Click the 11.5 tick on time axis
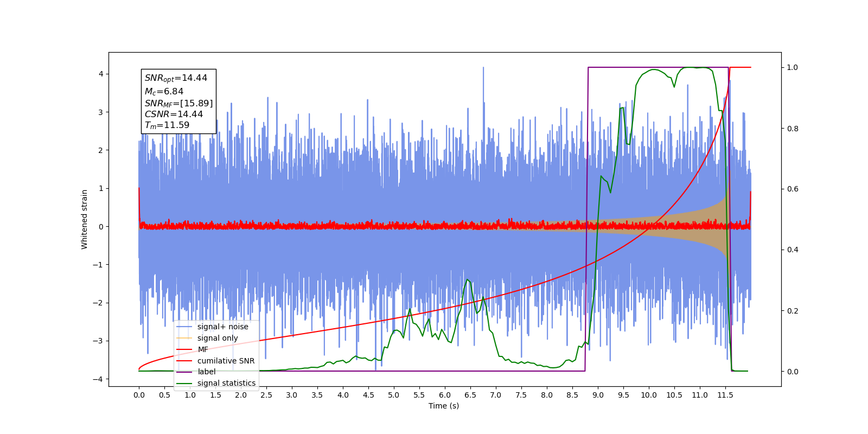The image size is (868, 434). pyautogui.click(x=725, y=395)
